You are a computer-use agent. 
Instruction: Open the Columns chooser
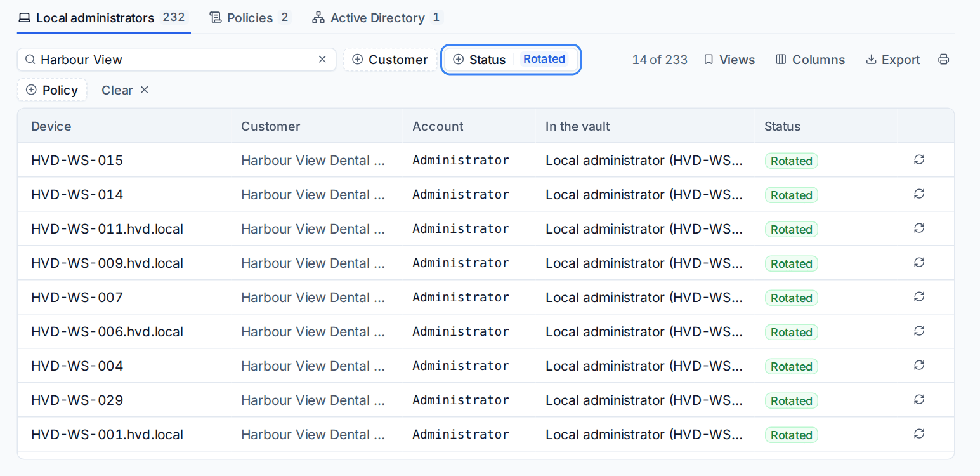(811, 60)
